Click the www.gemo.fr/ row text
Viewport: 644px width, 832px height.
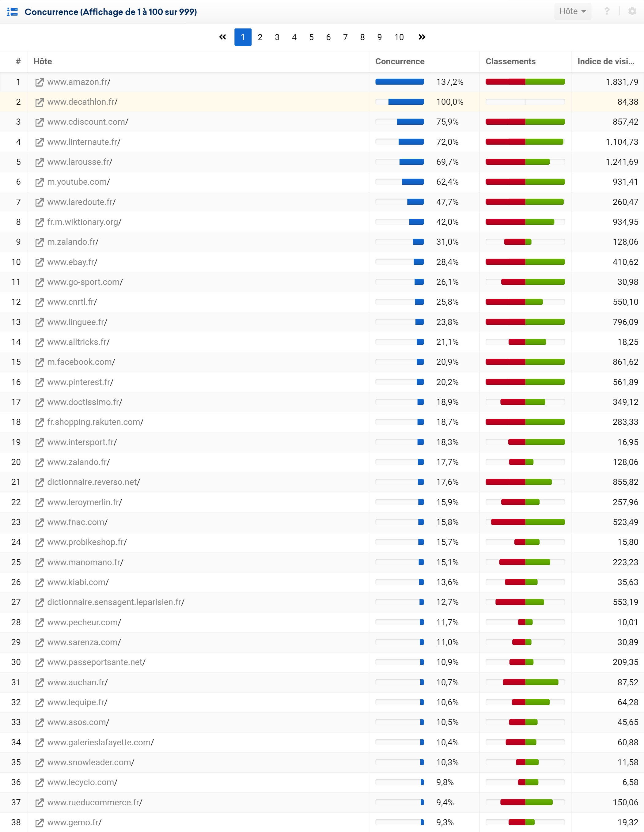tap(74, 822)
